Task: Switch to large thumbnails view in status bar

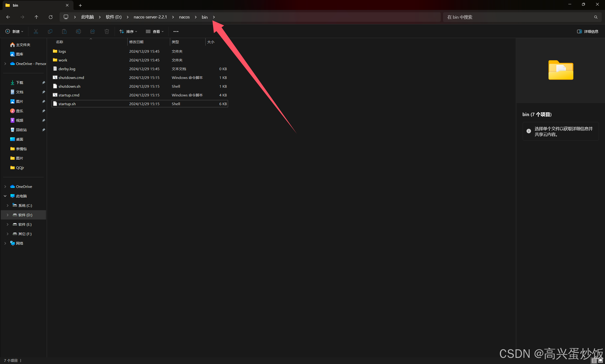Action: [600, 360]
